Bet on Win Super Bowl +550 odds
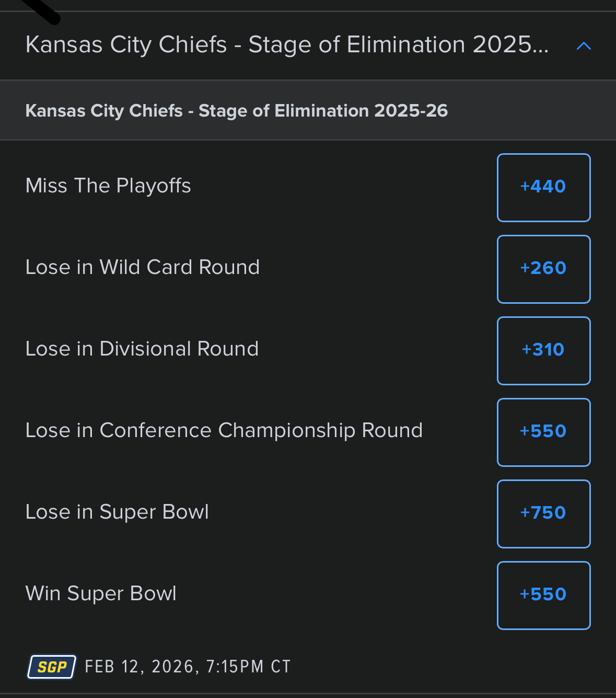 tap(543, 595)
